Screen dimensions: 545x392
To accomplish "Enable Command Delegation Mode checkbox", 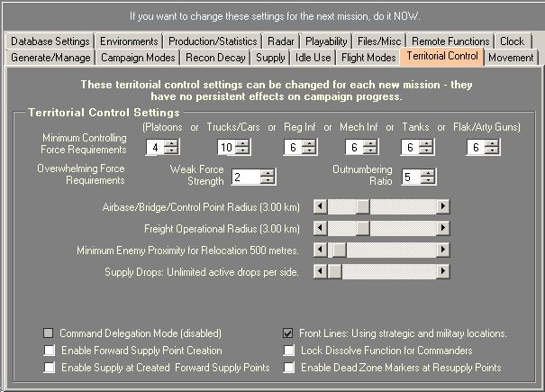I will [50, 333].
